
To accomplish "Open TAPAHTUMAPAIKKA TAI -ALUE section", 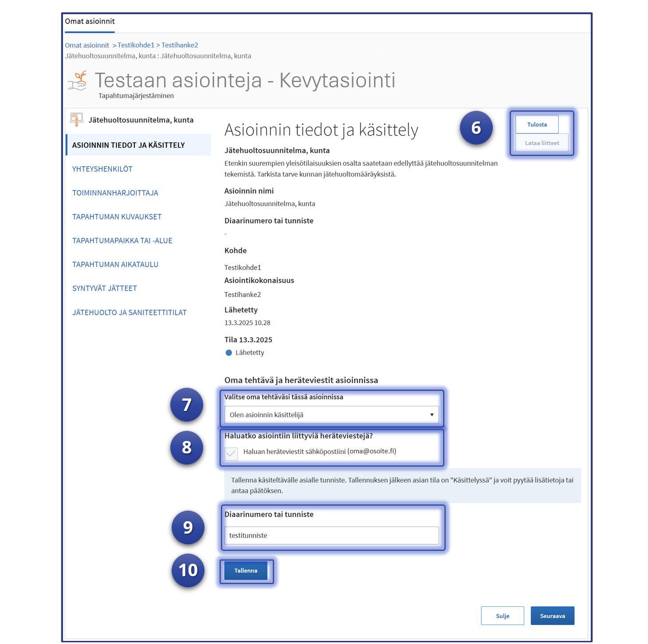I will (x=122, y=241).
